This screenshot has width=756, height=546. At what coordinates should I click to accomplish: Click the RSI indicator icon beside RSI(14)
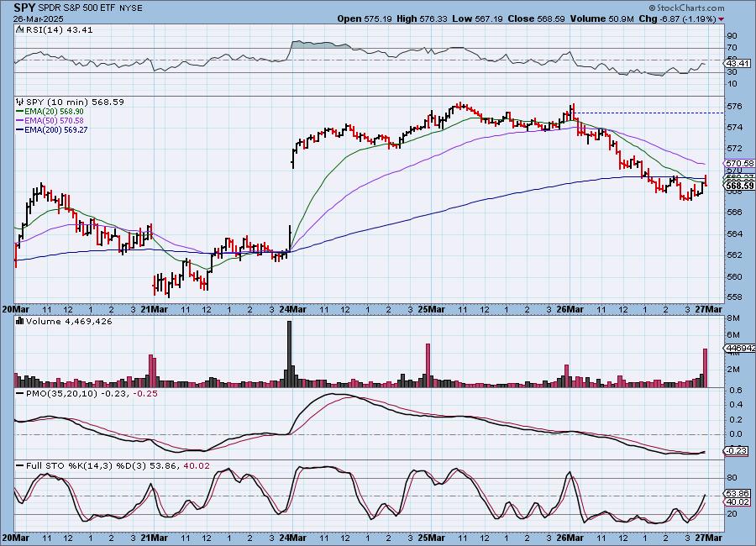[x=20, y=29]
